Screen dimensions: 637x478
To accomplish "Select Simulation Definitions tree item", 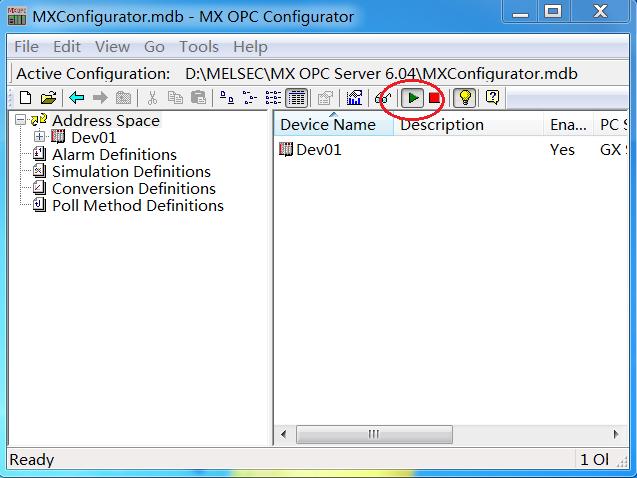I will (131, 172).
